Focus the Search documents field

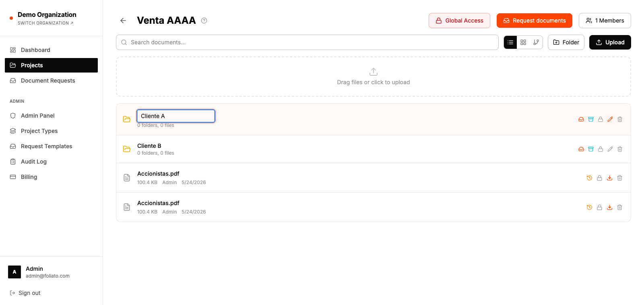307,42
